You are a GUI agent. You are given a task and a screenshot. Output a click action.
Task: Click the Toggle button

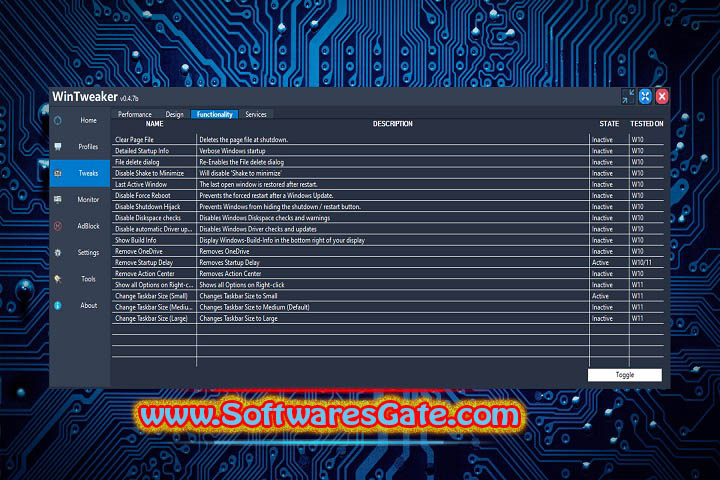pyautogui.click(x=624, y=375)
